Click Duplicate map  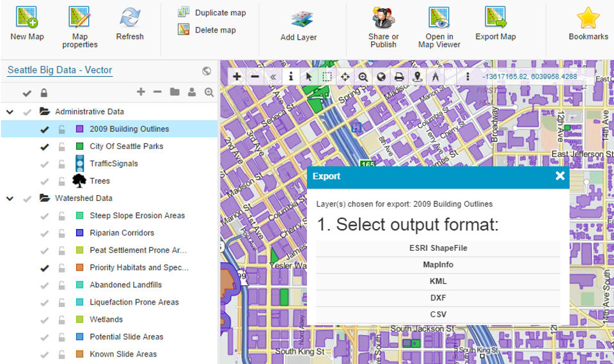[x=212, y=13]
